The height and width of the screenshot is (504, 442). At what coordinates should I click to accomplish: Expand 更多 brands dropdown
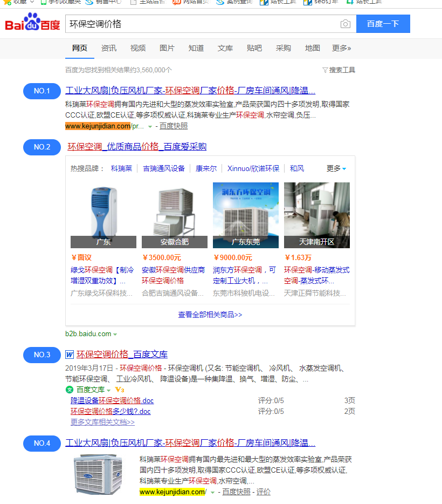click(336, 168)
